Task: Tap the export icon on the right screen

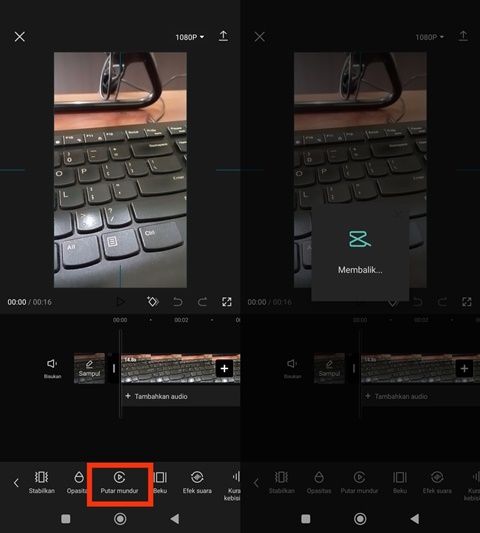Action: 463,36
